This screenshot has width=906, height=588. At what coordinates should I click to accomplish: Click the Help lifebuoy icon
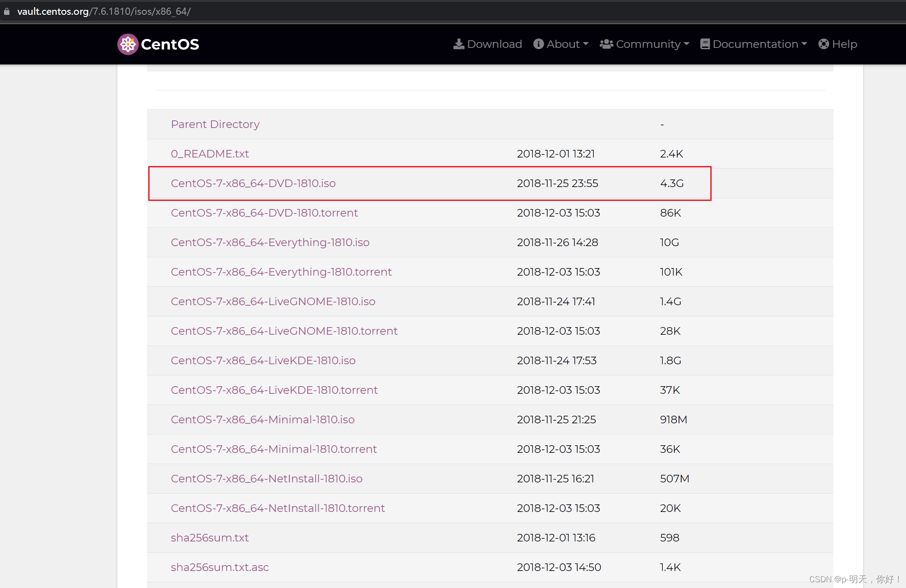823,44
